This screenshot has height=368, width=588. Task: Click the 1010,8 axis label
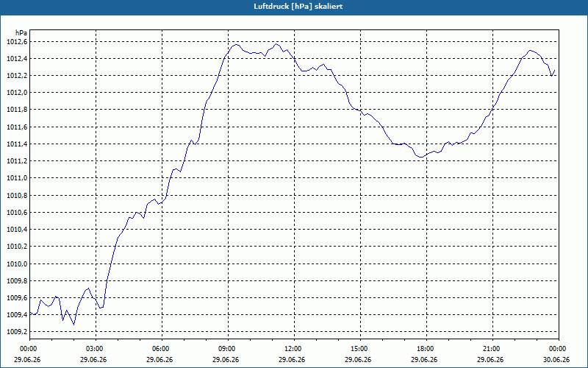pos(17,195)
